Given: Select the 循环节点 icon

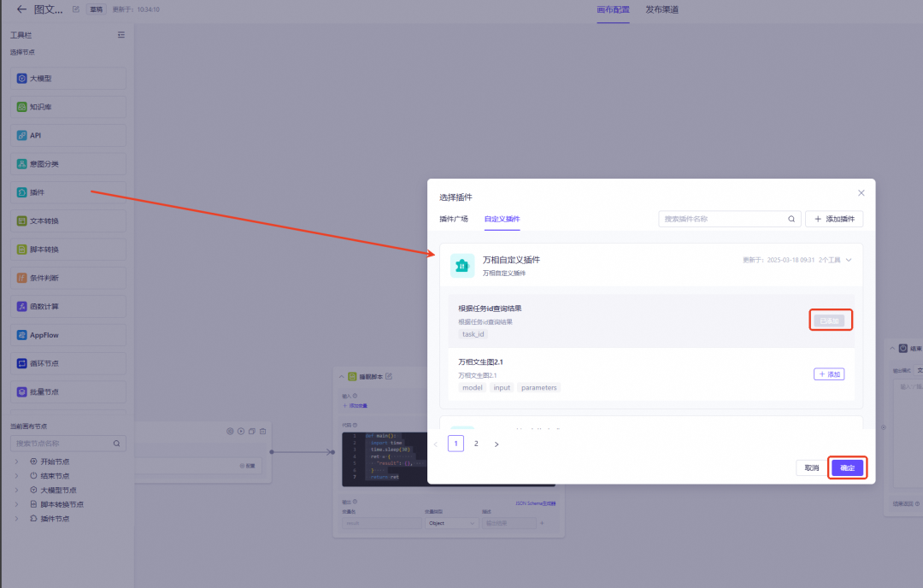Looking at the screenshot, I should pos(22,363).
